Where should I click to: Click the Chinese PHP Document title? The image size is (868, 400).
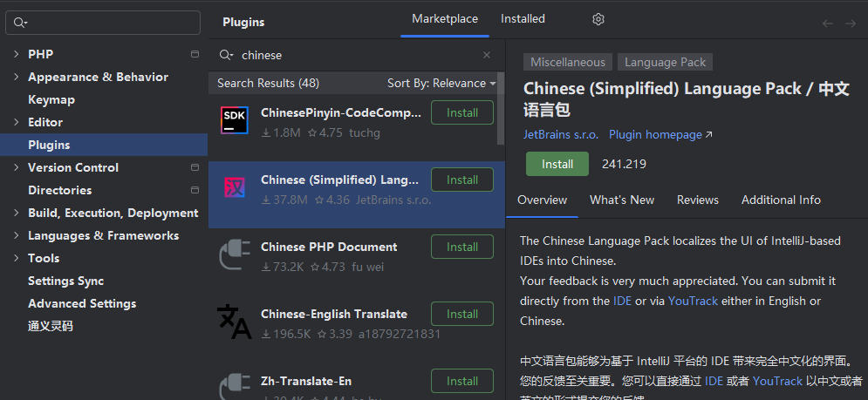pyautogui.click(x=329, y=247)
